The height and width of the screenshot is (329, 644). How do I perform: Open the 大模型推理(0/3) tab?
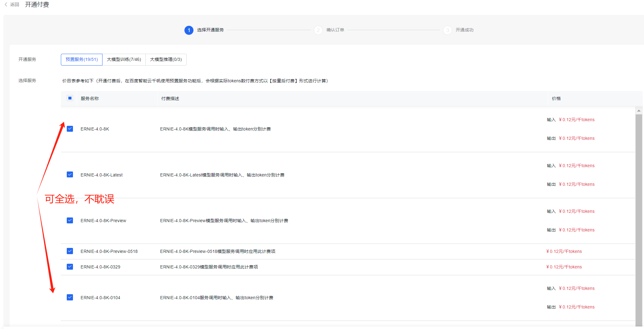pos(166,59)
